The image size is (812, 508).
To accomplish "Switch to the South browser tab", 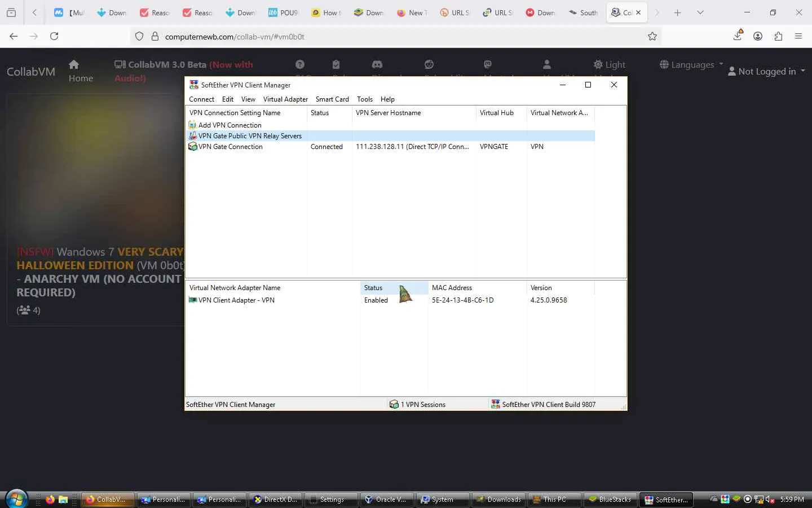I will 583,12.
